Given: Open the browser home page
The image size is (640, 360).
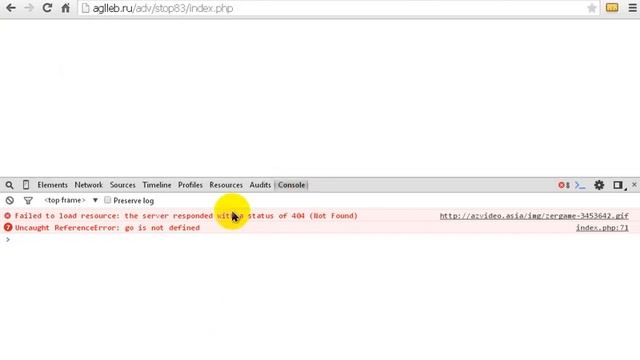Looking at the screenshot, I should pos(65,8).
